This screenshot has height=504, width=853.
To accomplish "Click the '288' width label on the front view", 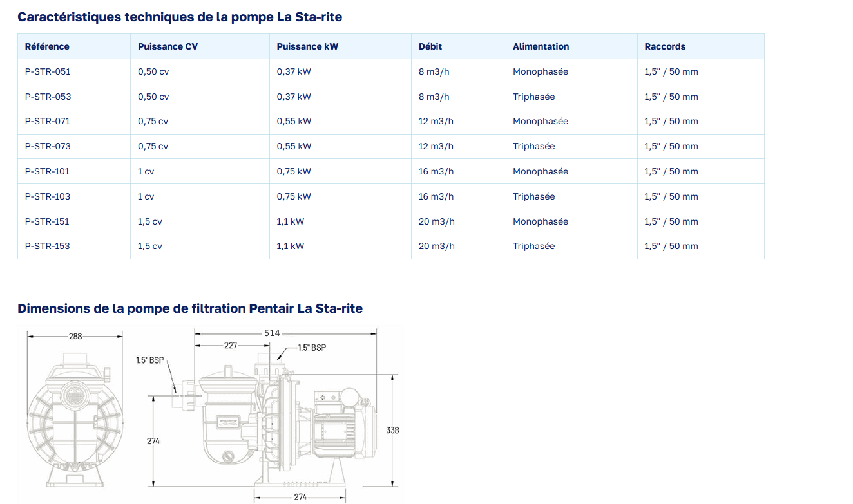I will click(75, 336).
